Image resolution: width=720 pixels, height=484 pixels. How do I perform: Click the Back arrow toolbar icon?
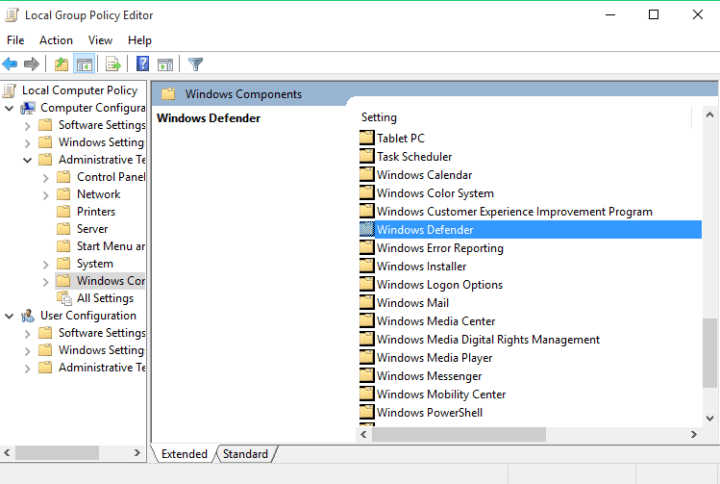(x=10, y=64)
